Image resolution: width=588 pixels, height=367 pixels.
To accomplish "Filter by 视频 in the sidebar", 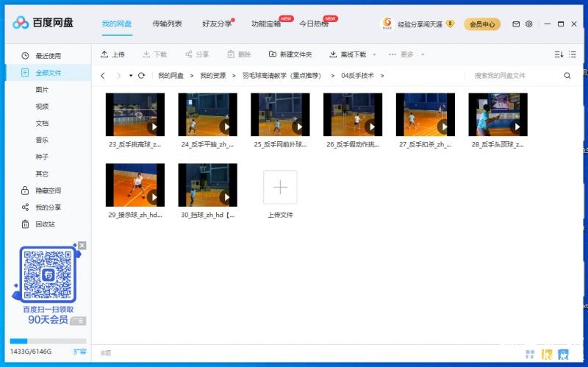I will [x=42, y=107].
